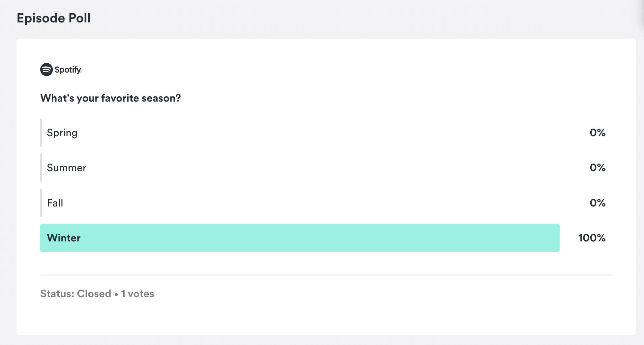This screenshot has height=345, width=644.
Task: Click the Winter 100% result value
Action: [x=592, y=238]
